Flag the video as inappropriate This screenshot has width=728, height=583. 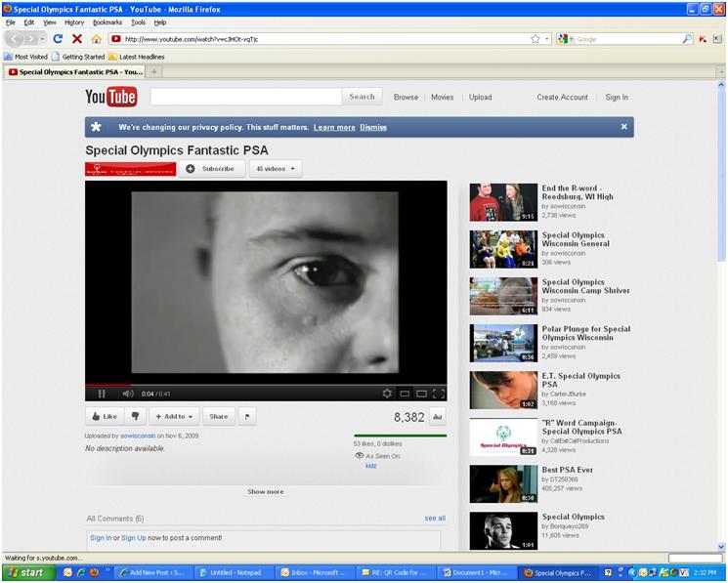coord(247,416)
